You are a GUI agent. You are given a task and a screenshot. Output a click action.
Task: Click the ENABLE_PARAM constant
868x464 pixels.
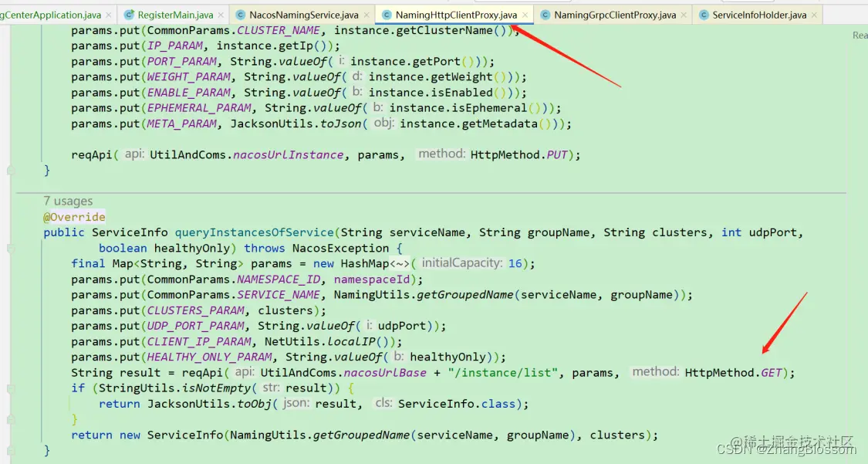click(188, 93)
